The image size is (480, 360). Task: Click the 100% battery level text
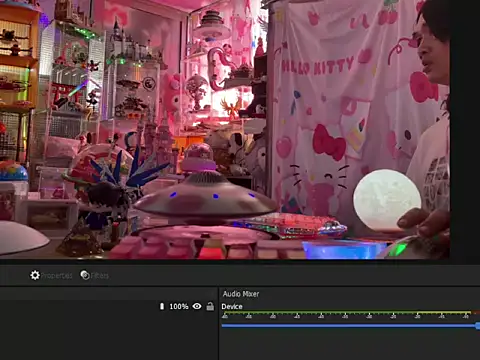[179, 306]
